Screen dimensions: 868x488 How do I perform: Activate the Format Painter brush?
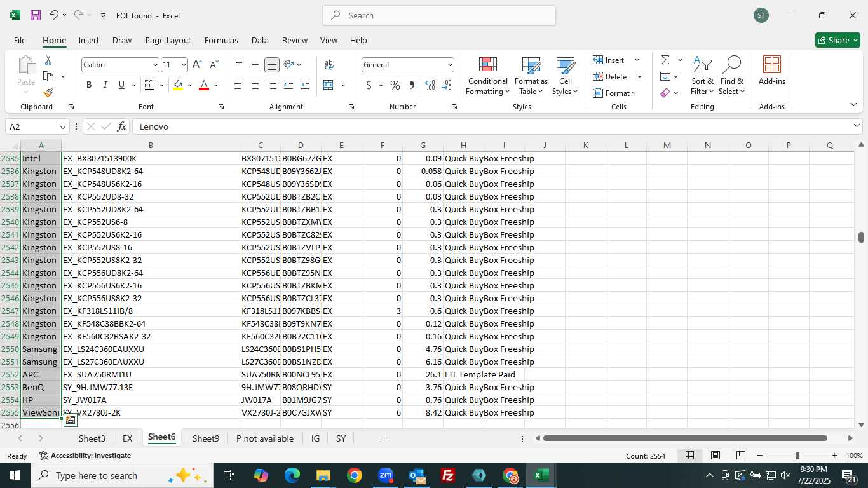(x=48, y=92)
